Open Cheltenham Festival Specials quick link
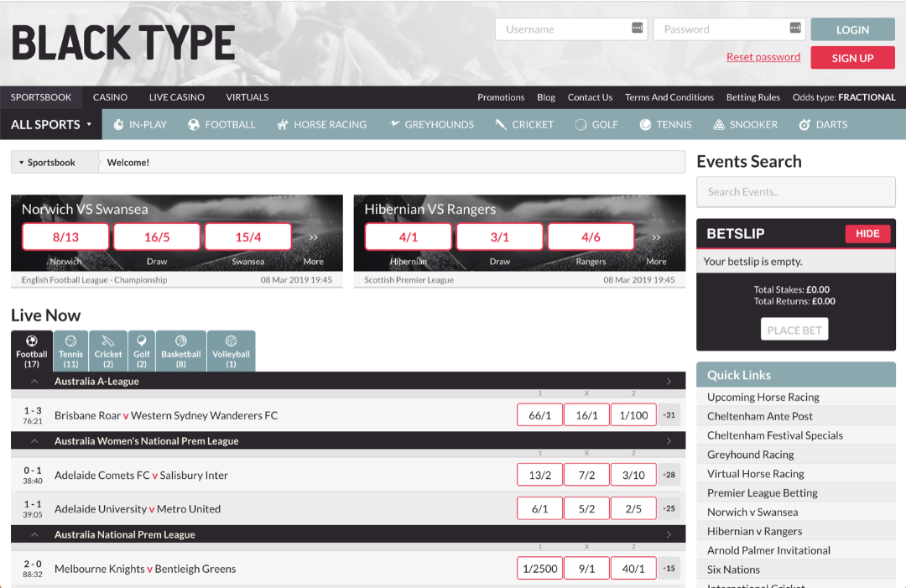The image size is (906, 588). pos(775,435)
